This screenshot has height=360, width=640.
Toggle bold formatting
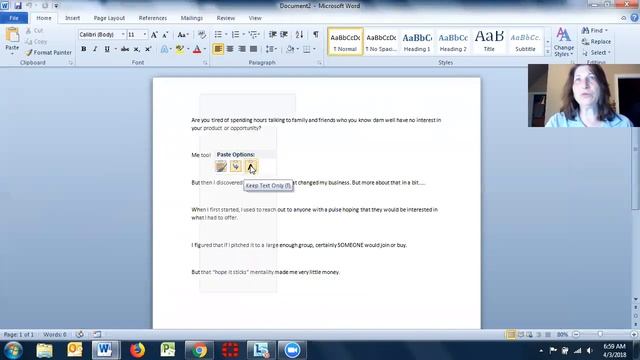click(x=84, y=49)
